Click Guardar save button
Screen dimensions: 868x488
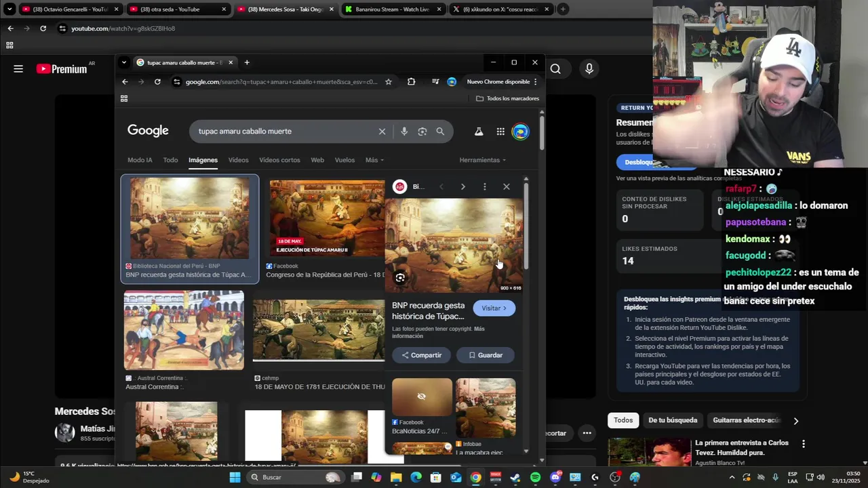[486, 355]
